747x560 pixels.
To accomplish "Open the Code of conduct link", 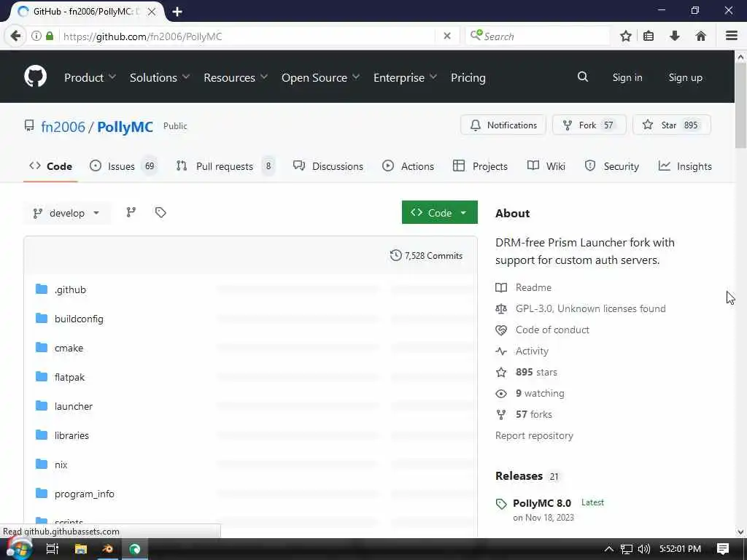I will pos(552,330).
